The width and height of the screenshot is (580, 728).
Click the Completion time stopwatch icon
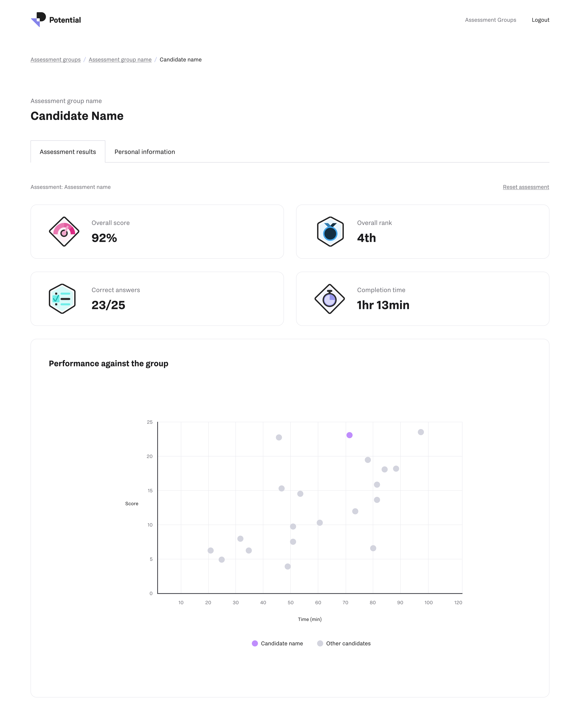coord(330,299)
